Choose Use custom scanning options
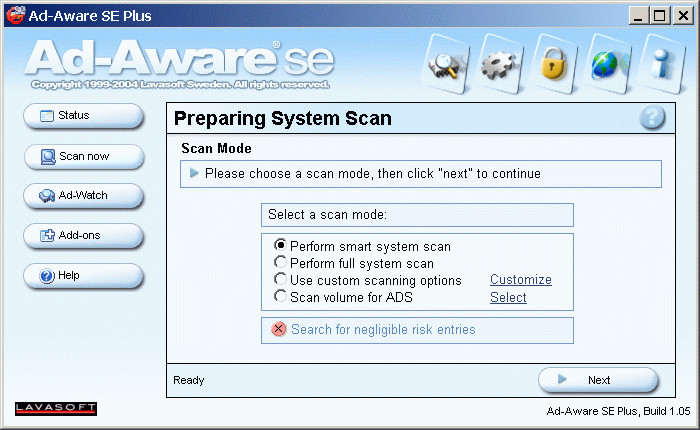700x430 pixels. [281, 280]
